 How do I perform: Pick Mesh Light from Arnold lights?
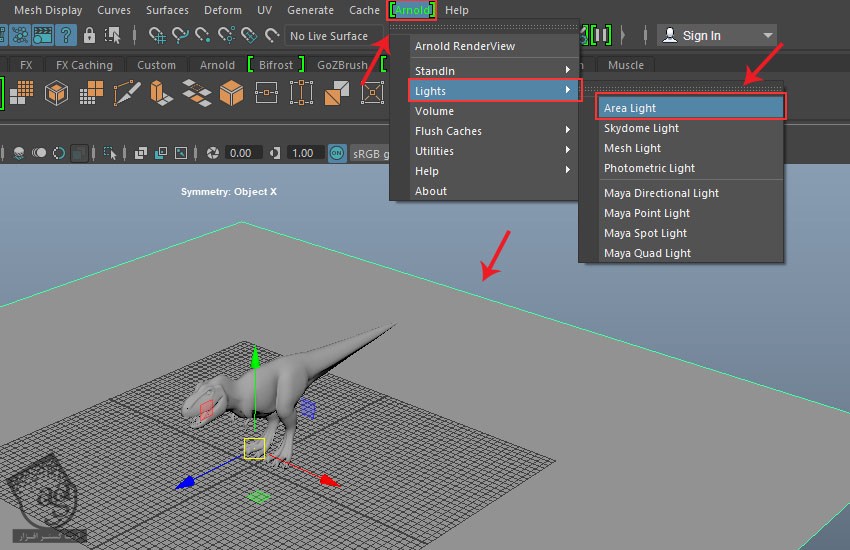click(x=632, y=148)
